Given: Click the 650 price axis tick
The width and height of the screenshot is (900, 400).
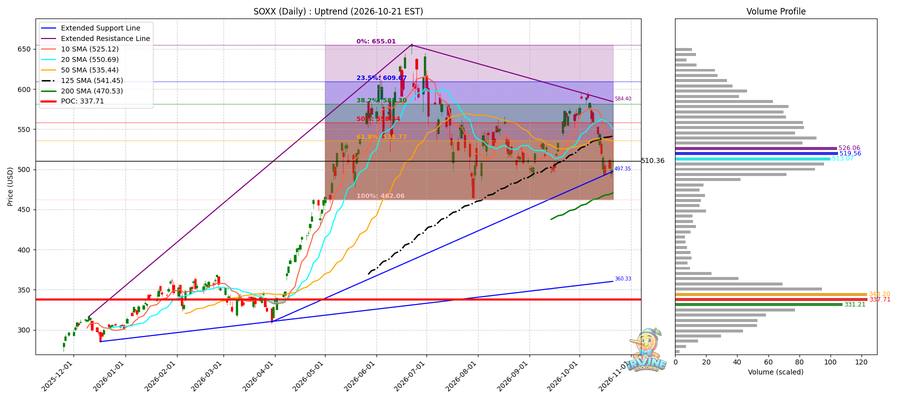Looking at the screenshot, I should point(27,50).
